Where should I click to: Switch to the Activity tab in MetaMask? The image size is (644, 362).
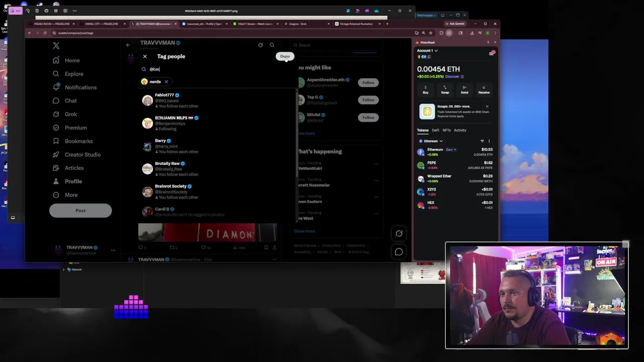[460, 130]
